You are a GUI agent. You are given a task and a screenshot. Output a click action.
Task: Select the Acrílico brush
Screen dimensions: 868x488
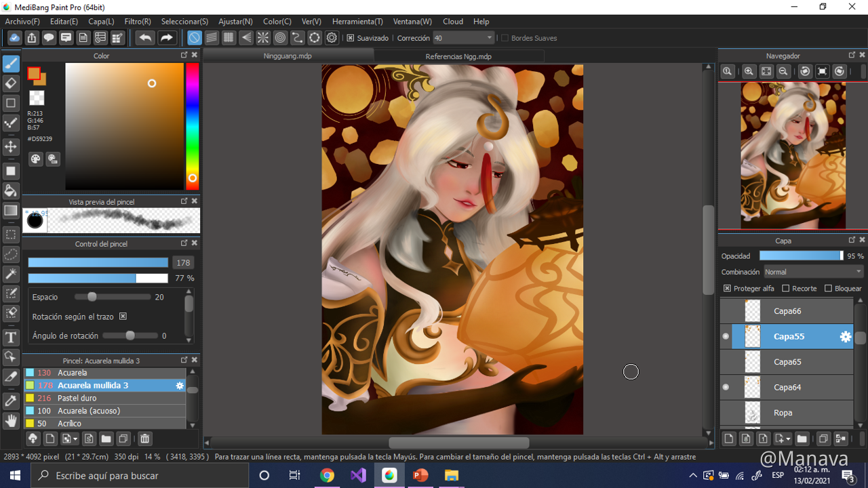105,424
